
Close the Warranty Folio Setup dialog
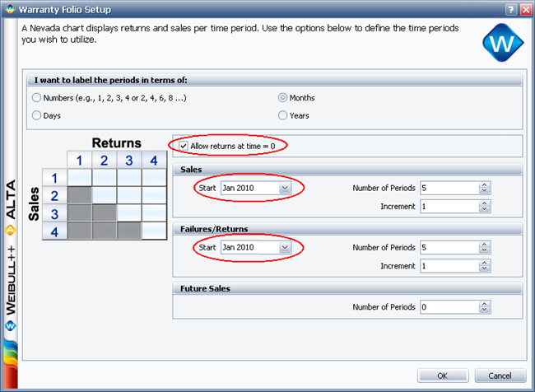[525, 9]
